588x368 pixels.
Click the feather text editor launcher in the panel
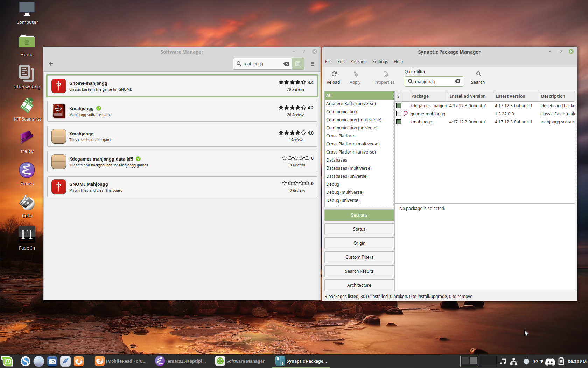(x=65, y=361)
